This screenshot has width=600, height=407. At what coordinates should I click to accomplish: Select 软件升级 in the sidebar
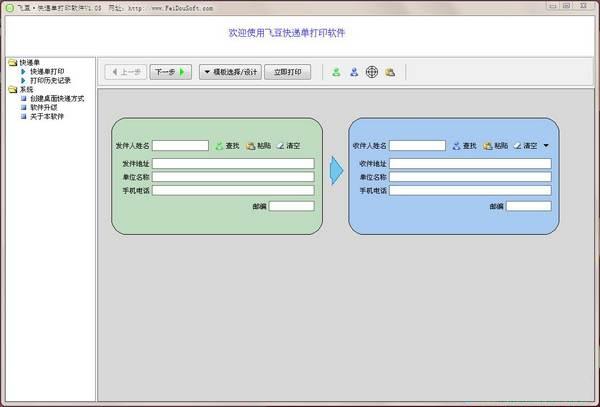(x=44, y=107)
